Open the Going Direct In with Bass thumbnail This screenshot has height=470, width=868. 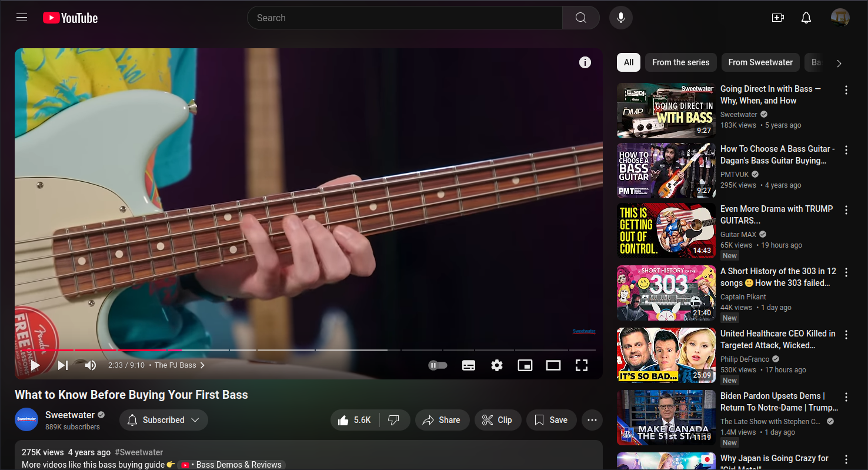[666, 111]
